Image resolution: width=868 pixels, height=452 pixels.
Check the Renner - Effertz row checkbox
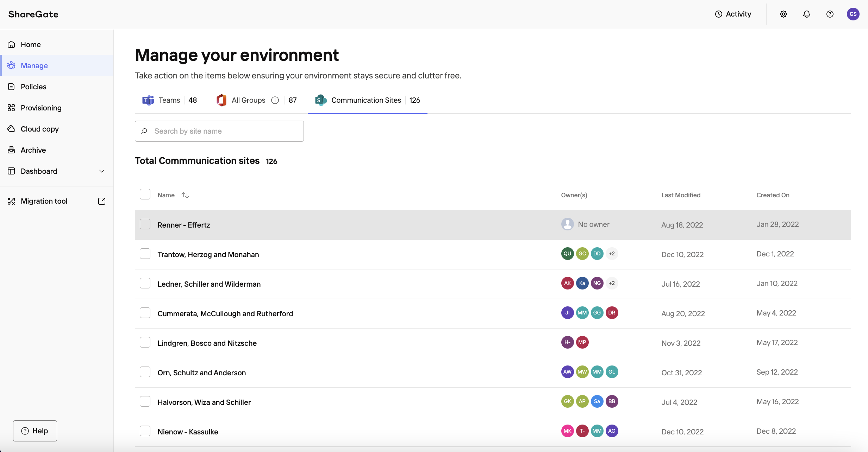coord(145,224)
